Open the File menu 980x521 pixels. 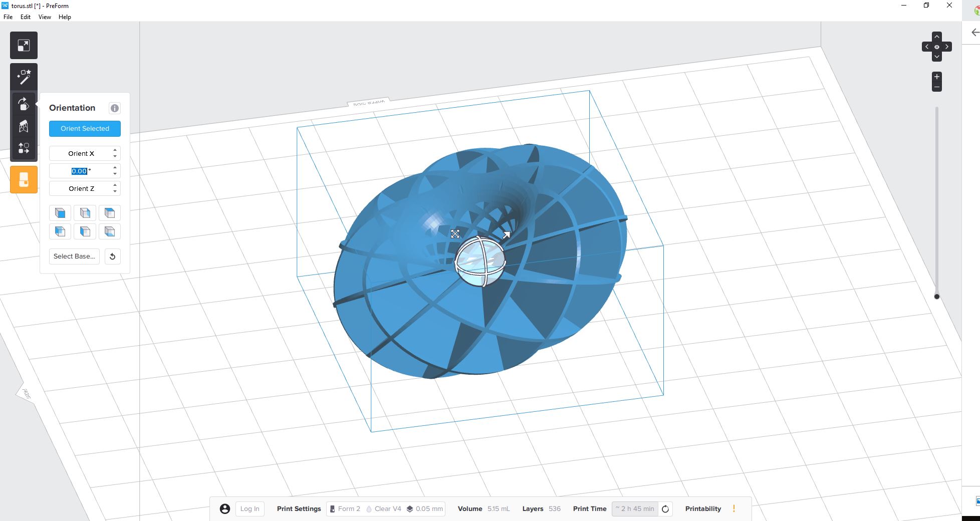(8, 17)
